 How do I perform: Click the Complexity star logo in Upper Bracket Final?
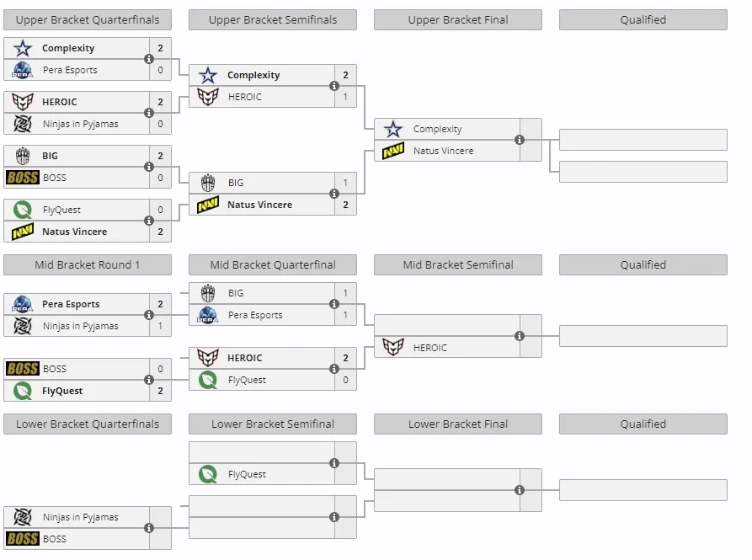point(393,129)
